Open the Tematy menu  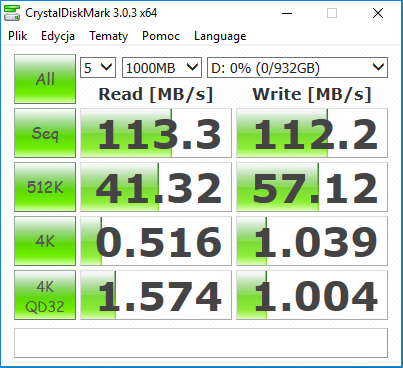pos(108,36)
